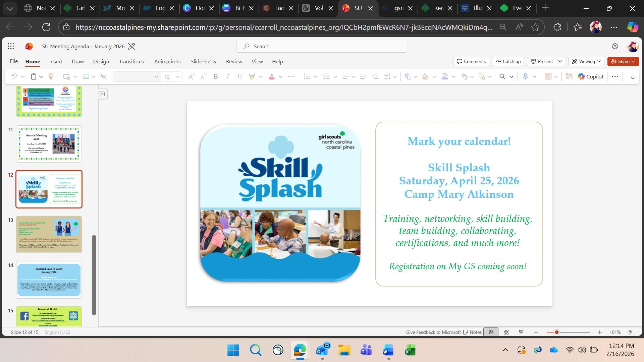Viewport: 644px width, 362px height.
Task: Click the Catch up button
Action: coord(508,61)
